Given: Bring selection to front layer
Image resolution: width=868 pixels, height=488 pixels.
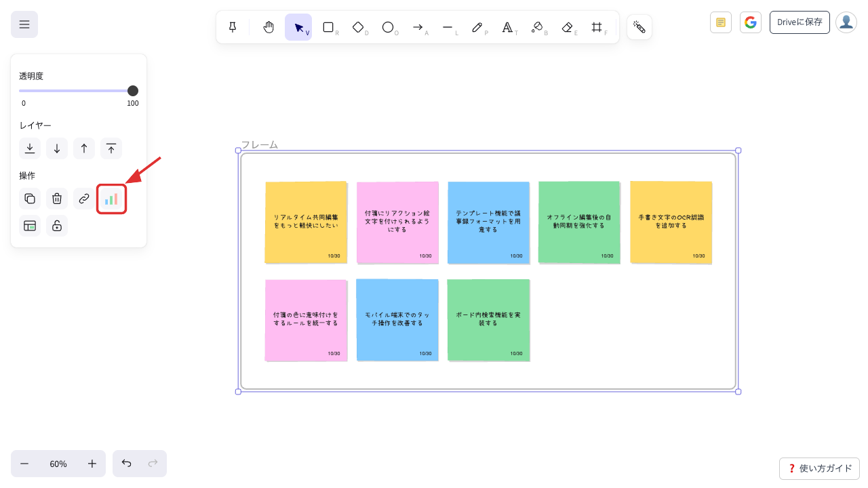Looking at the screenshot, I should point(111,148).
